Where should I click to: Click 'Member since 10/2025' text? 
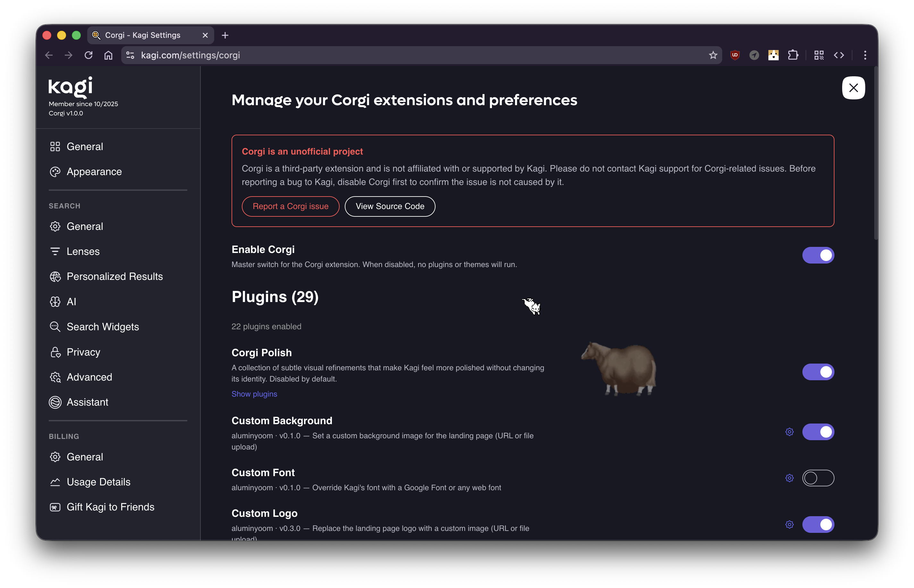click(83, 104)
